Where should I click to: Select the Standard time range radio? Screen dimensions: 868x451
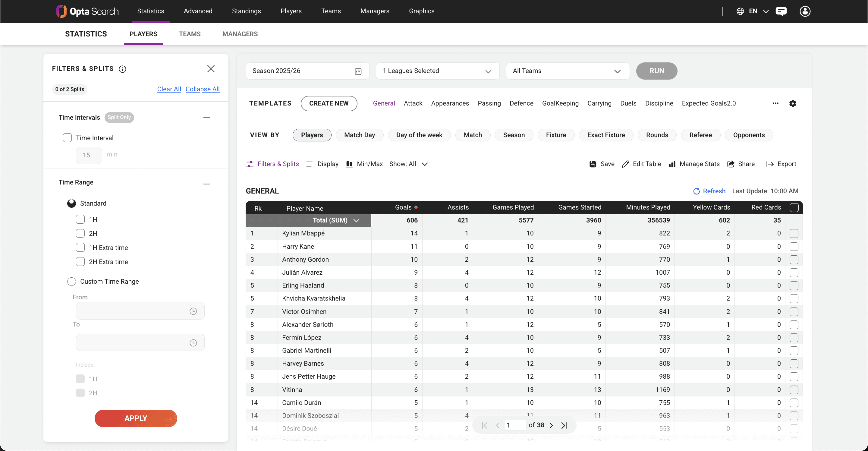tap(71, 203)
